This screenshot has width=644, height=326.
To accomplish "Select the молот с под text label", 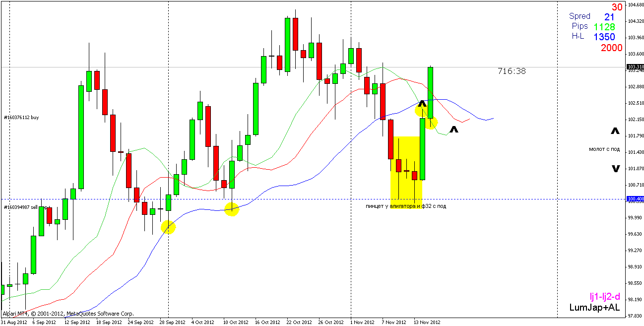I will [x=604, y=149].
